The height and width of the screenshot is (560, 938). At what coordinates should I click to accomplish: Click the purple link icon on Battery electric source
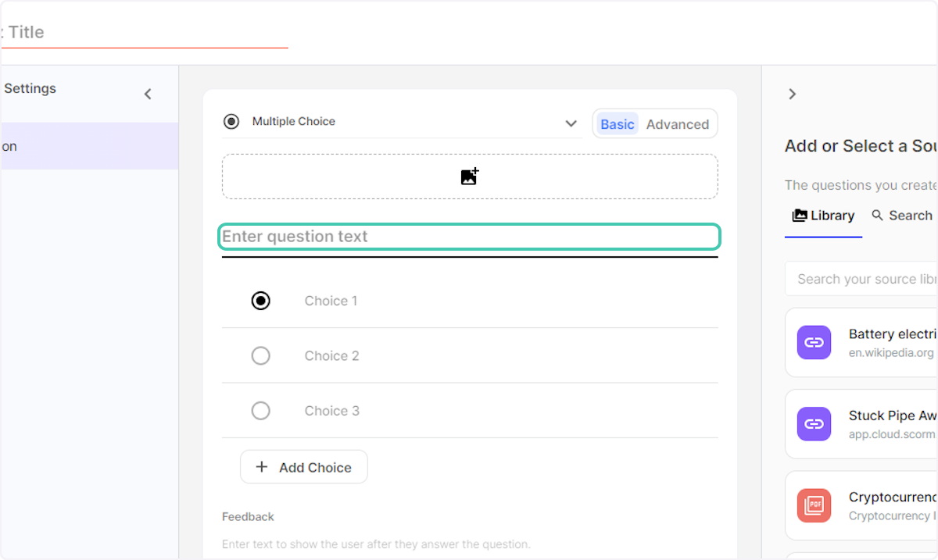(x=814, y=342)
